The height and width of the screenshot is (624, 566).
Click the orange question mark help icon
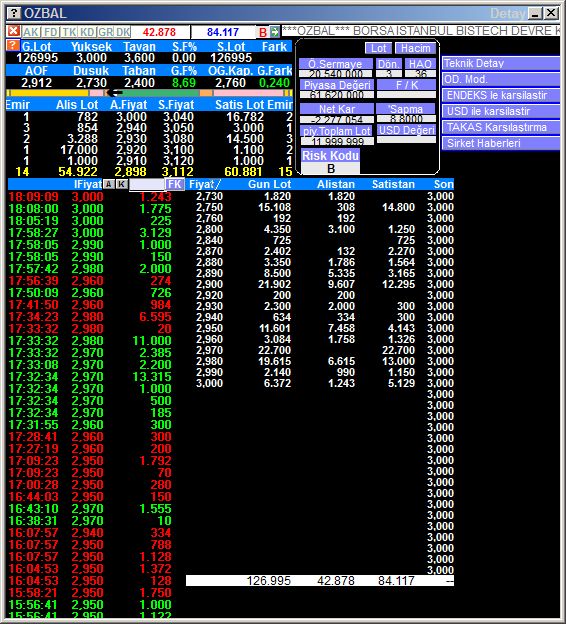(13, 45)
